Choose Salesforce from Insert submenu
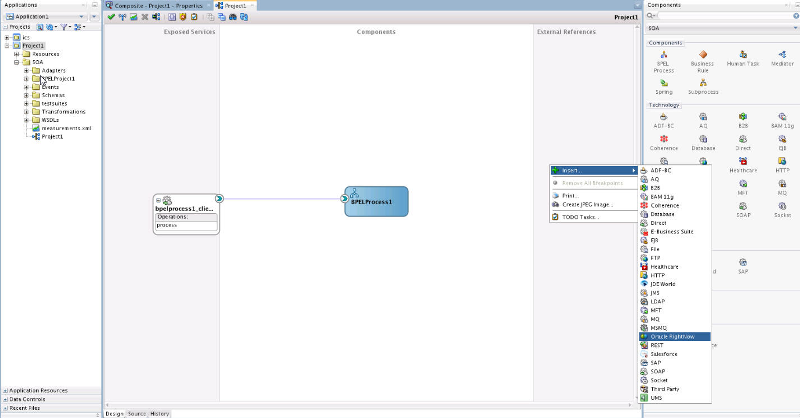The width and height of the screenshot is (800, 418). pyautogui.click(x=674, y=354)
